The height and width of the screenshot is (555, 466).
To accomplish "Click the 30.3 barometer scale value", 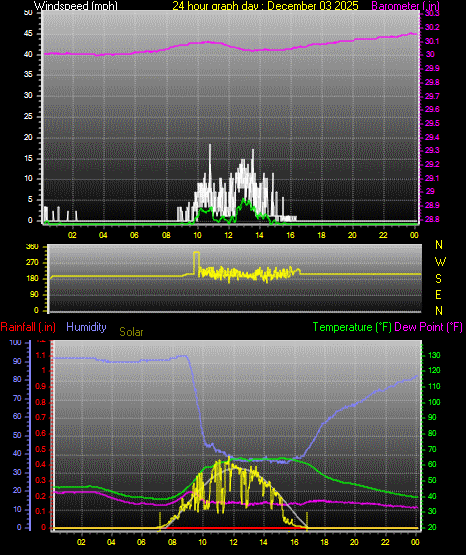I will click(x=432, y=13).
